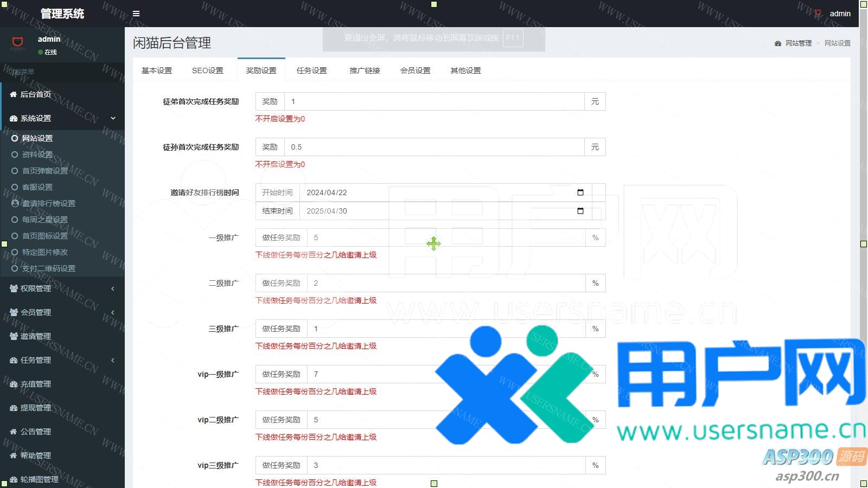Open 提现管理 in the sidebar

tap(36, 408)
